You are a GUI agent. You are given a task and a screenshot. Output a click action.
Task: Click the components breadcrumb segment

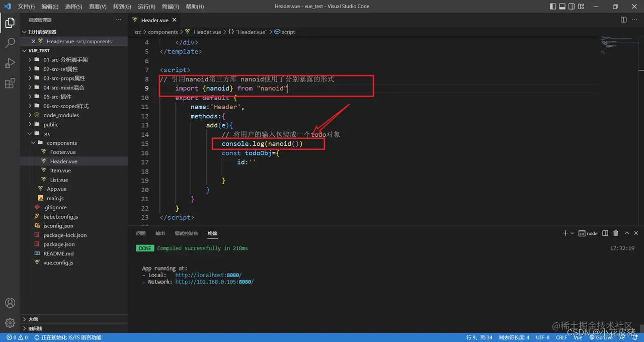coord(163,32)
